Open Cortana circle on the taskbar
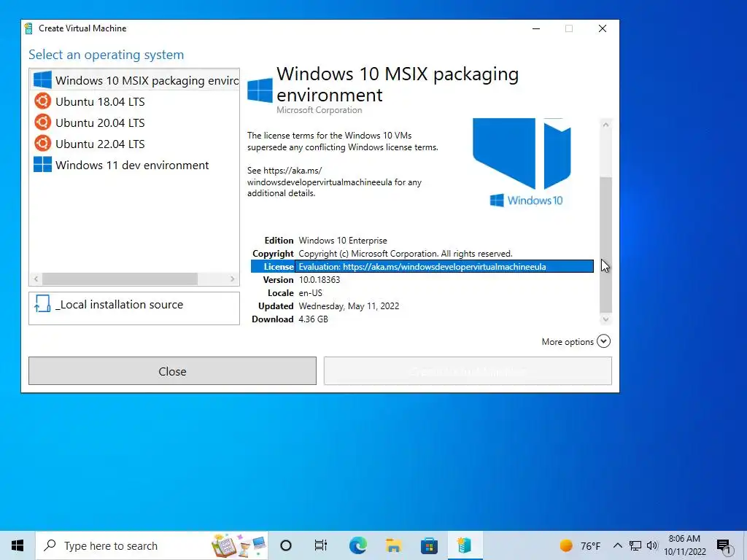 (286, 545)
